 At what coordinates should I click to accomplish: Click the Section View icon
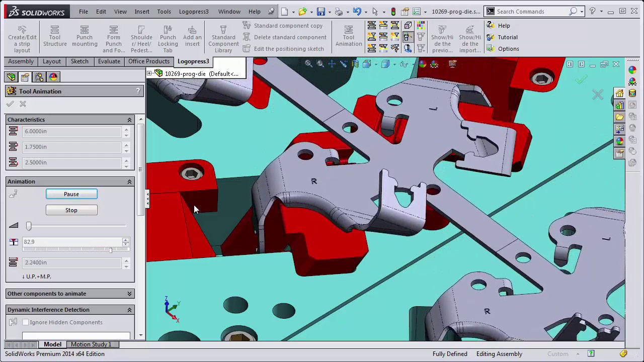(x=355, y=64)
